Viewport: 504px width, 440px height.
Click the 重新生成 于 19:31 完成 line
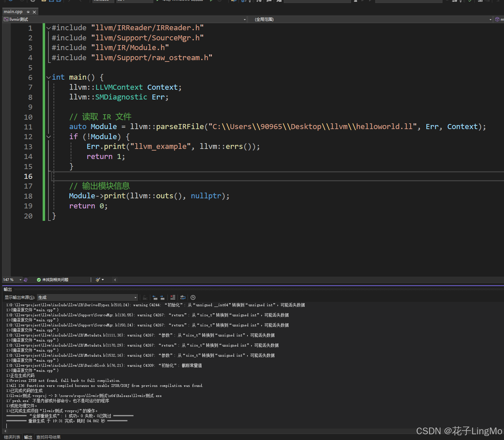click(67, 421)
